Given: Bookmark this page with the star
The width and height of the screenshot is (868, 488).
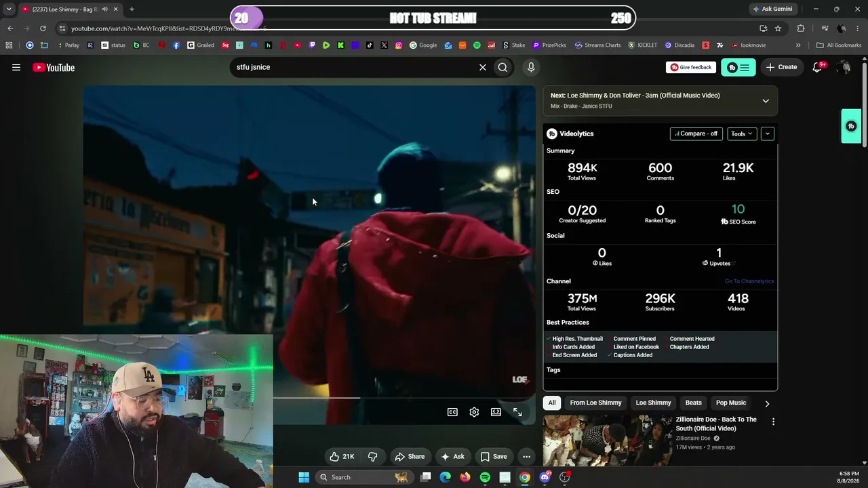Looking at the screenshot, I should pyautogui.click(x=778, y=28).
